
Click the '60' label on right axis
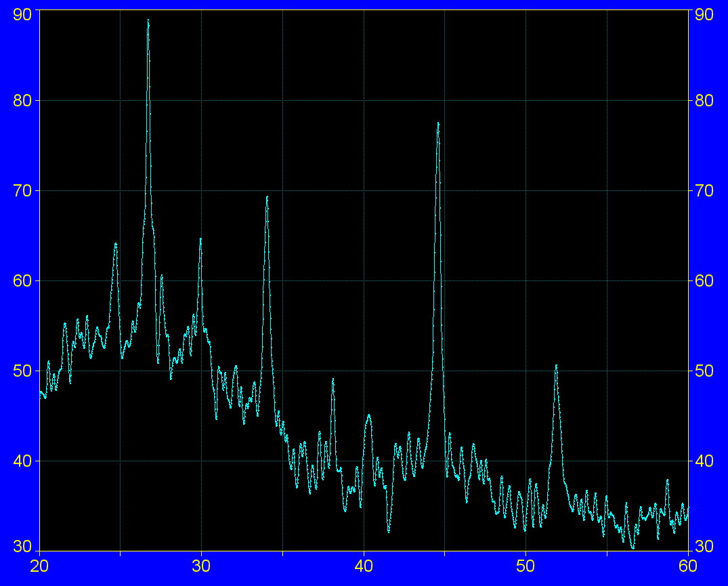coord(704,280)
